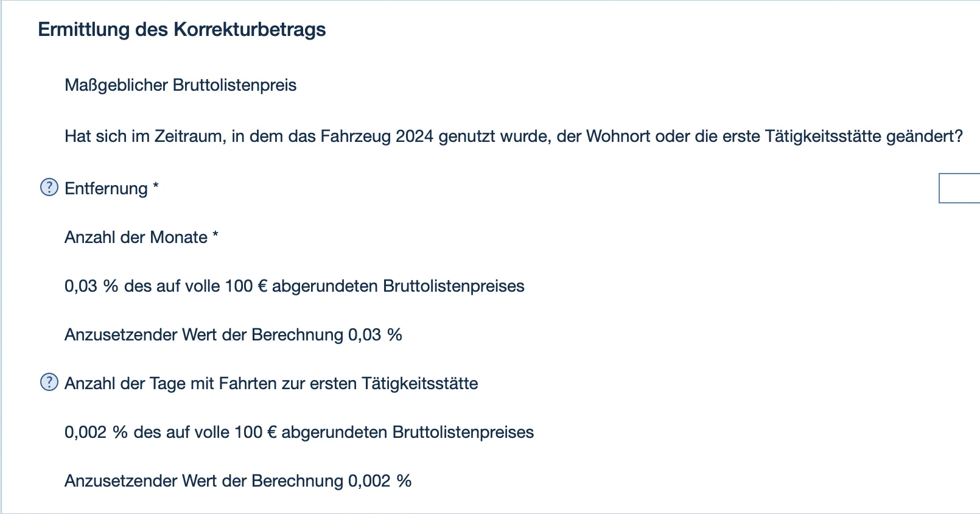Select 'Anzusetzender Wert der Berechnung 0,03 %' label
980x514 pixels.
point(233,335)
